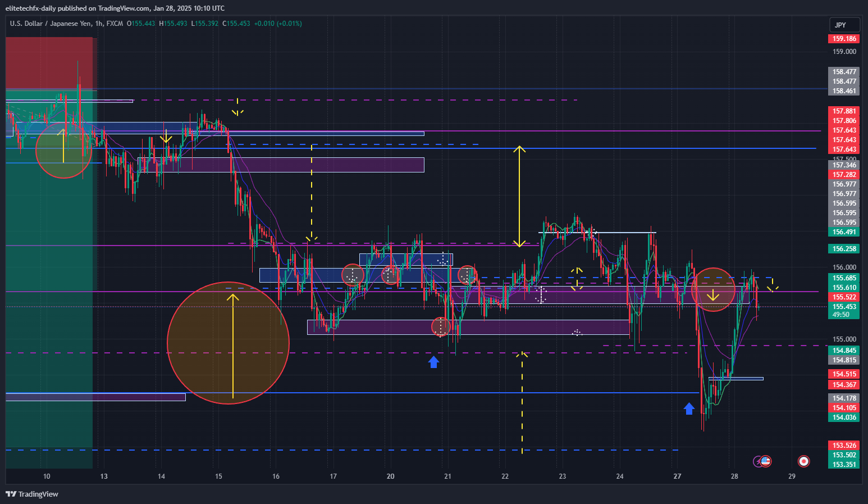Click the current price label 155.453
This screenshot has height=504, width=868.
coord(844,307)
